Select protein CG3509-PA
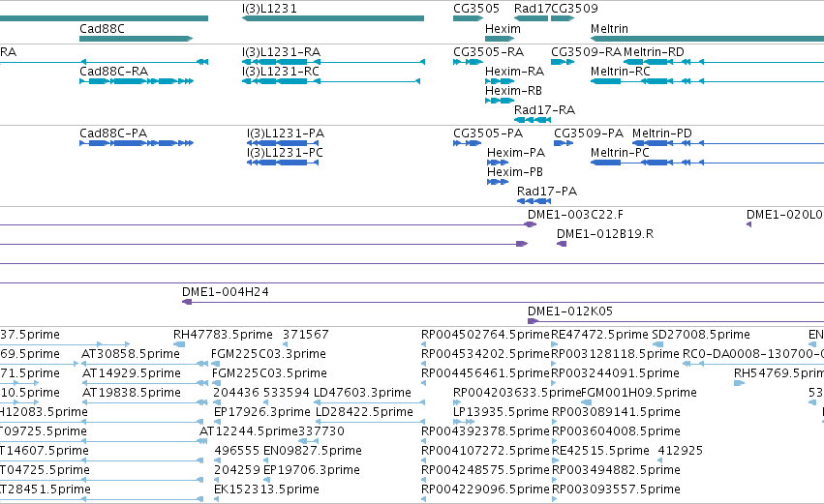Viewport: 824px width, 504px height. [x=564, y=143]
